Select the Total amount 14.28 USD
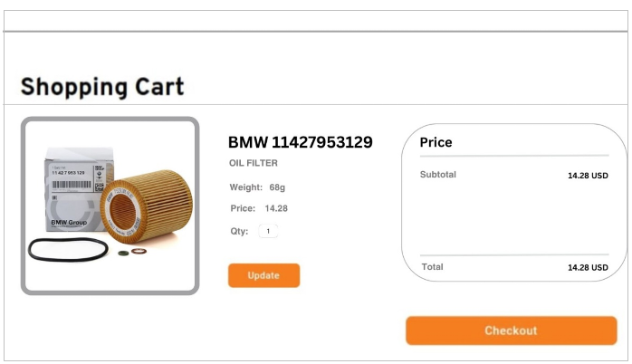 pyautogui.click(x=588, y=268)
